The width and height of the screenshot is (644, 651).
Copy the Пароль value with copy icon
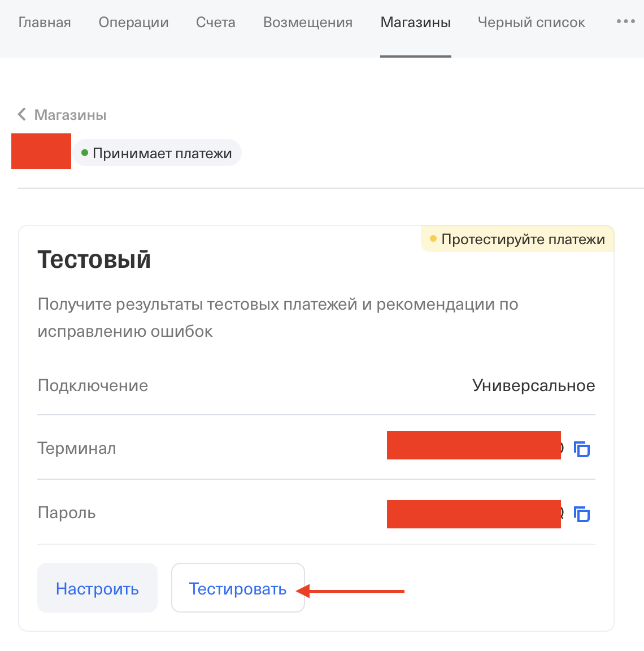click(582, 514)
